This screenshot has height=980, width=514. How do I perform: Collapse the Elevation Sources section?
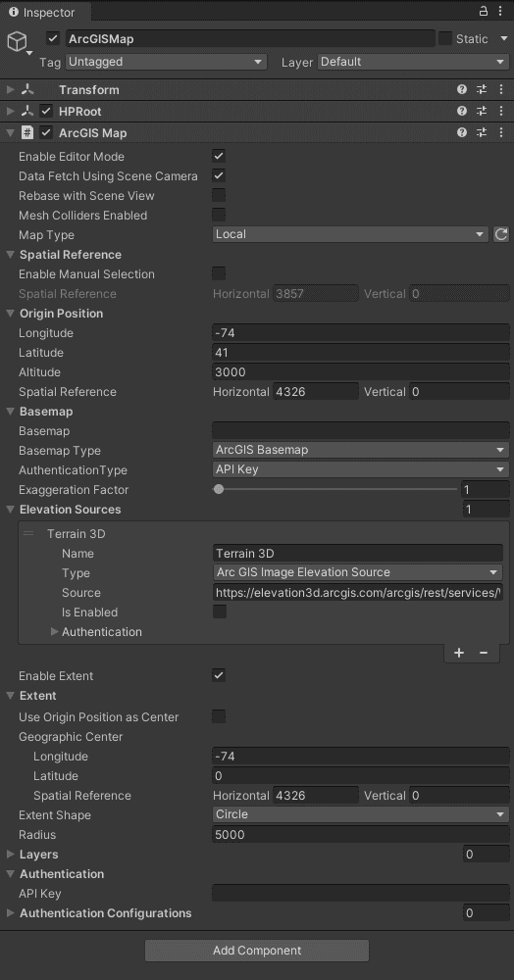tap(10, 510)
